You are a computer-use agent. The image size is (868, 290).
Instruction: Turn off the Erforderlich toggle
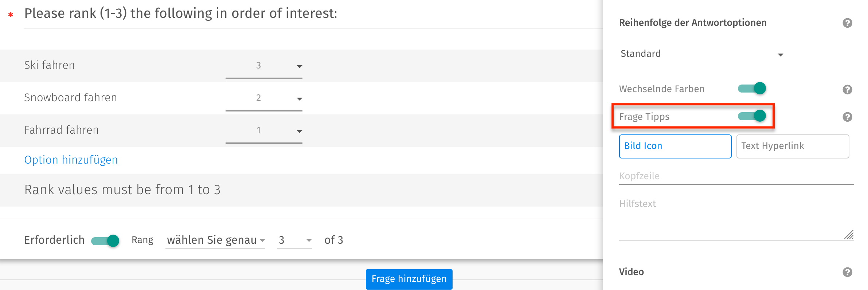(105, 240)
